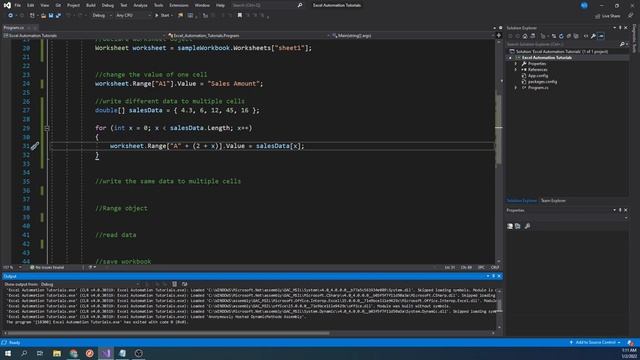Open the Excel Automation Tutorials project dropdown in editor
This screenshot has width=640, height=360.
[x=84, y=36]
